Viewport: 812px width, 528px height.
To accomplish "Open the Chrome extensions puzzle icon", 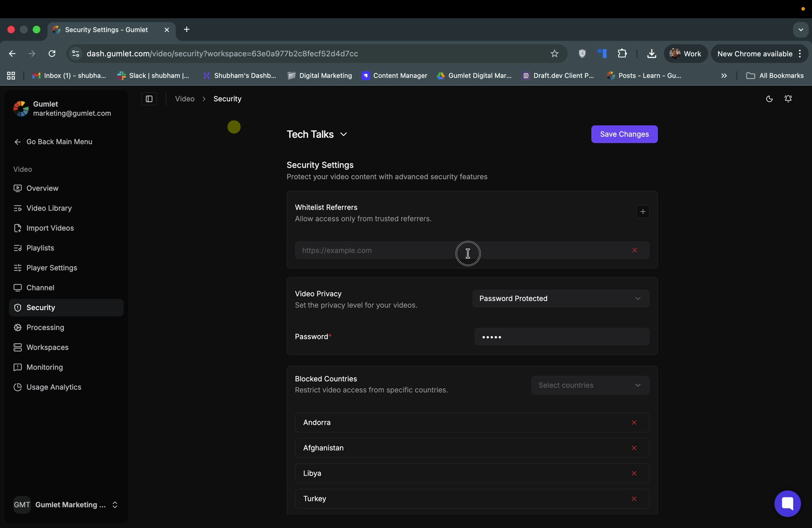I will click(622, 54).
